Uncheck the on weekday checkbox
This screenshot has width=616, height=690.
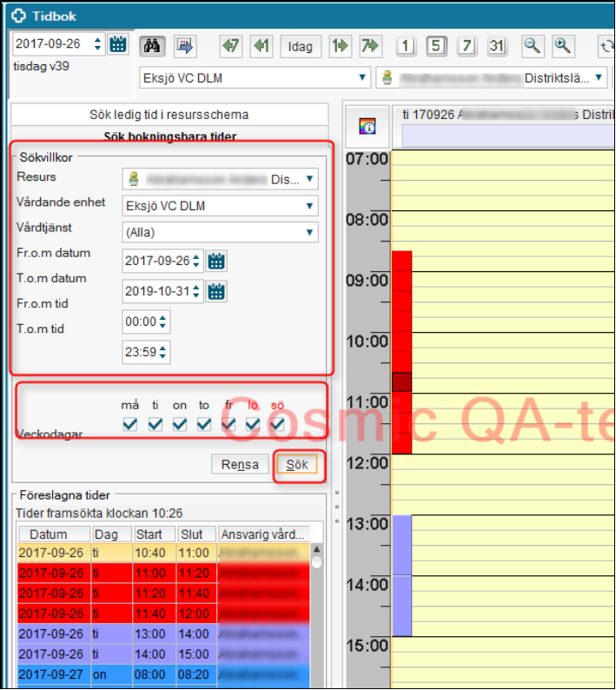click(x=180, y=424)
